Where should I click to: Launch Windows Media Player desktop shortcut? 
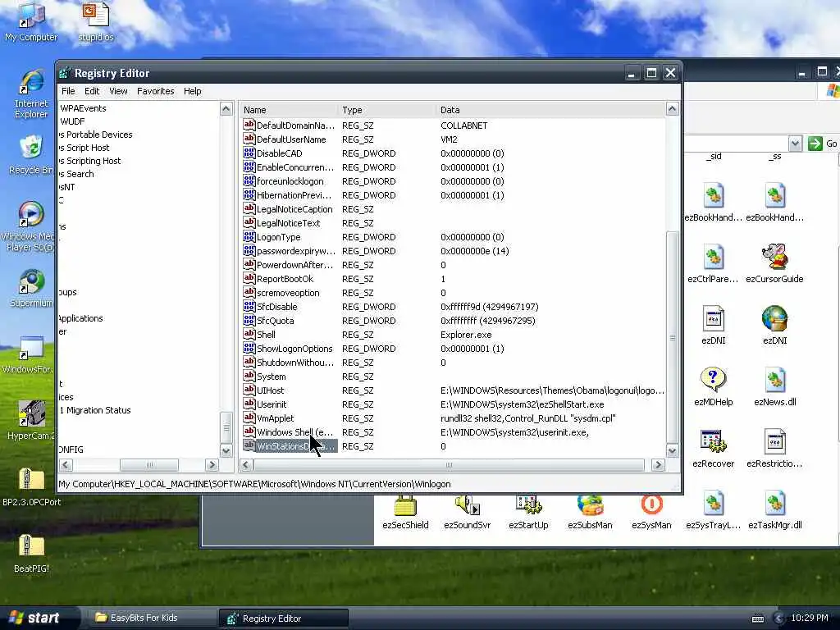coord(30,226)
